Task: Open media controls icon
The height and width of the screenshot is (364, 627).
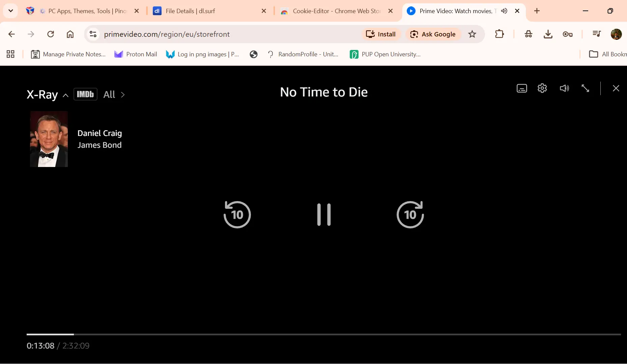Action: coord(597,34)
